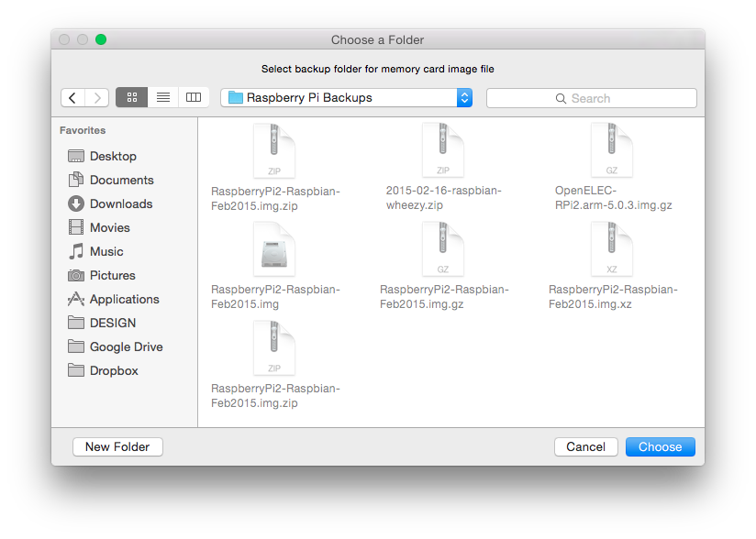Go forward with the right chevron button

click(x=97, y=98)
